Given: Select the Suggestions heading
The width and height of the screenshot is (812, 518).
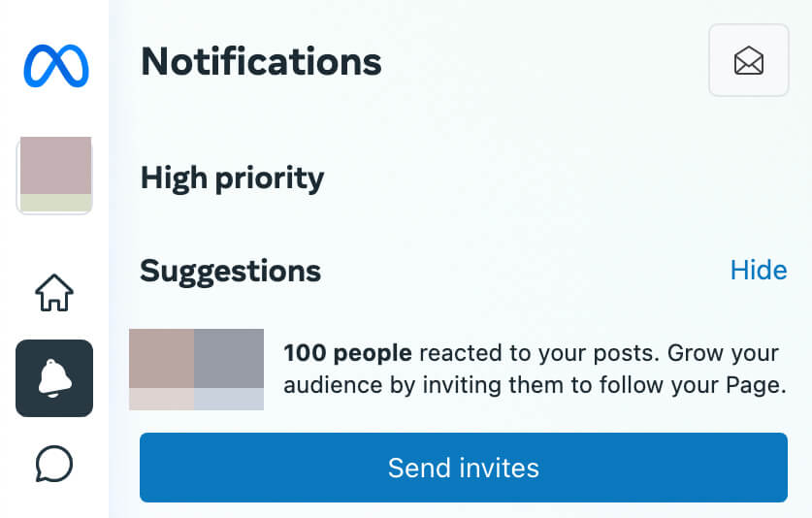Looking at the screenshot, I should tap(230, 271).
